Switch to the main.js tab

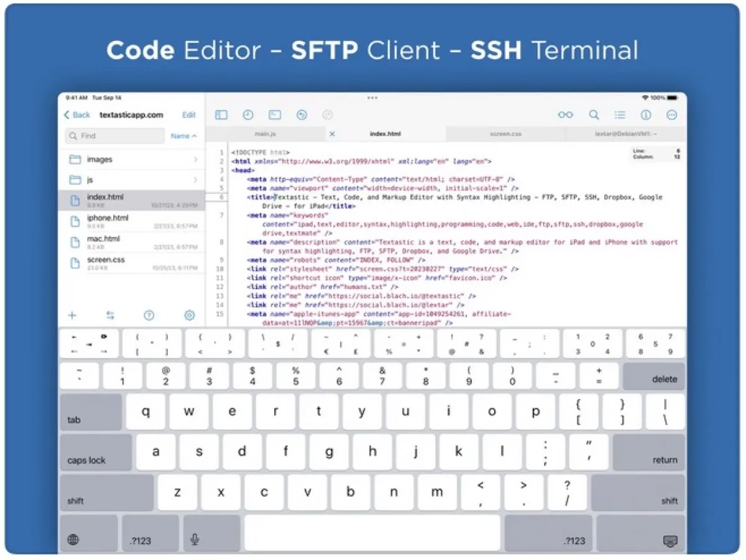click(265, 134)
